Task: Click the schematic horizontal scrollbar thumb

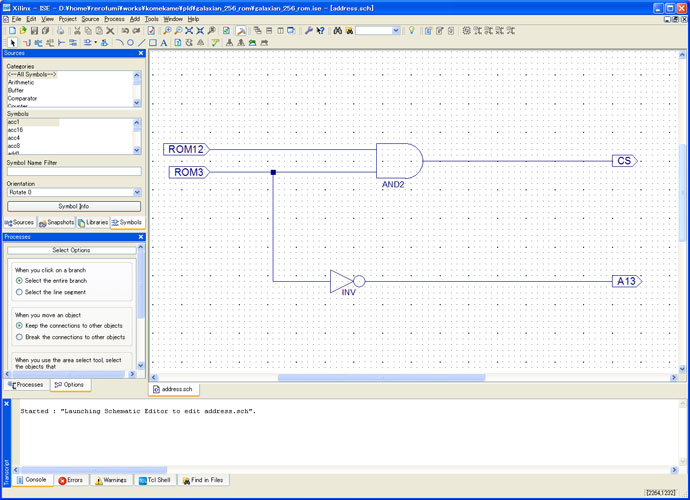Action: point(381,377)
